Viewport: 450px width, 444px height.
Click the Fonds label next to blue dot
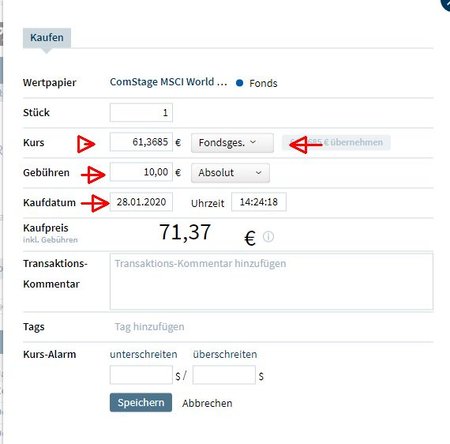click(x=263, y=83)
